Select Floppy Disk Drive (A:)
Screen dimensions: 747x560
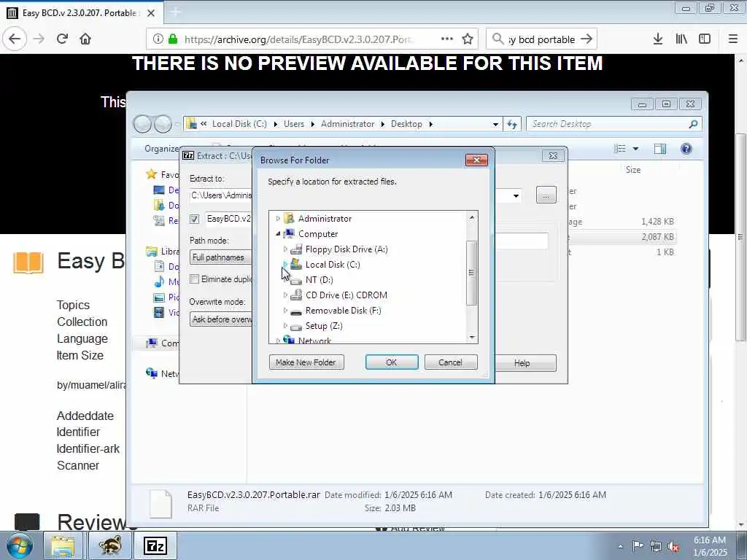pyautogui.click(x=347, y=249)
